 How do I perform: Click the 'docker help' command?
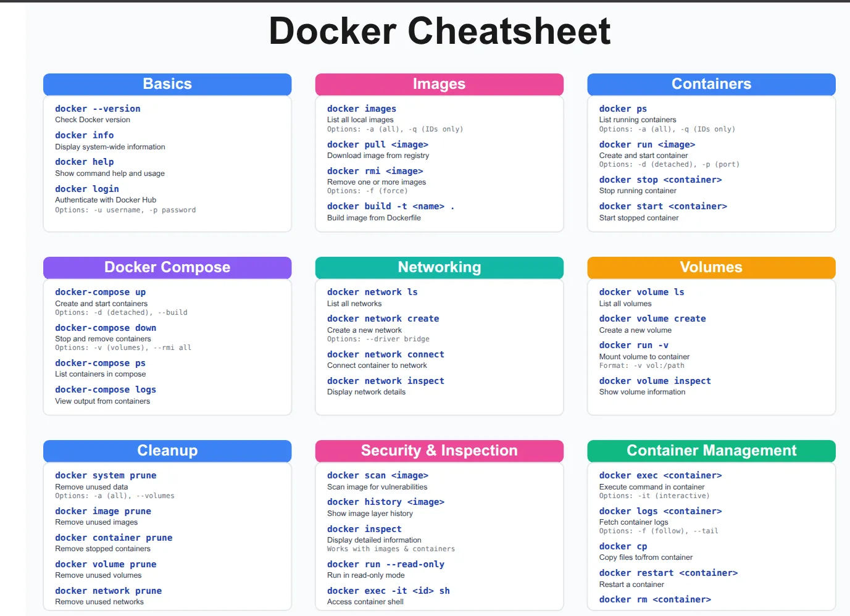click(x=85, y=162)
